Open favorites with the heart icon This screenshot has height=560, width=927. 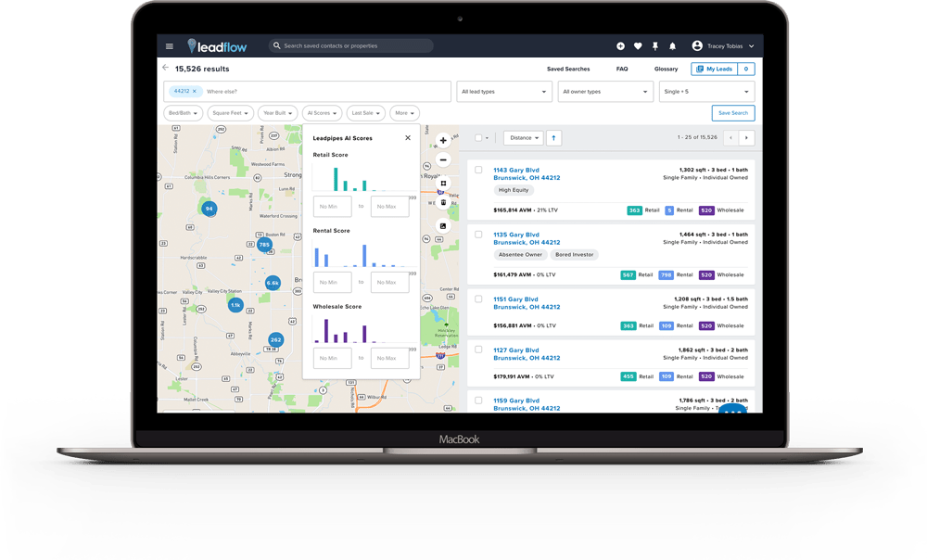click(638, 46)
